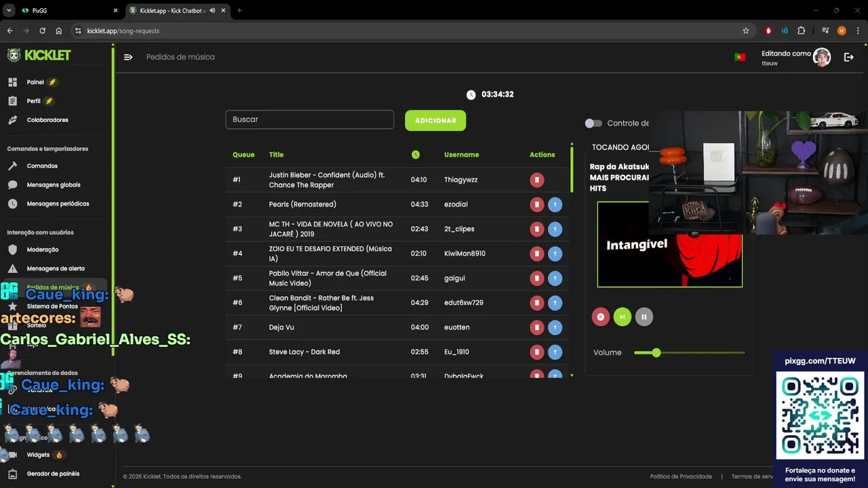The image size is (868, 488).
Task: Stop the current song with red button
Action: coord(600,317)
